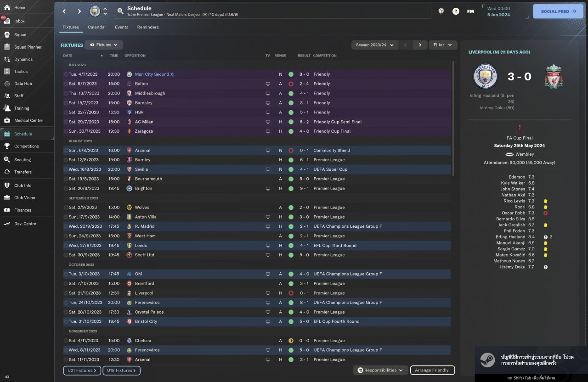This screenshot has height=382, width=588.
Task: Expand the Fixtures view dropdown
Action: 104,45
